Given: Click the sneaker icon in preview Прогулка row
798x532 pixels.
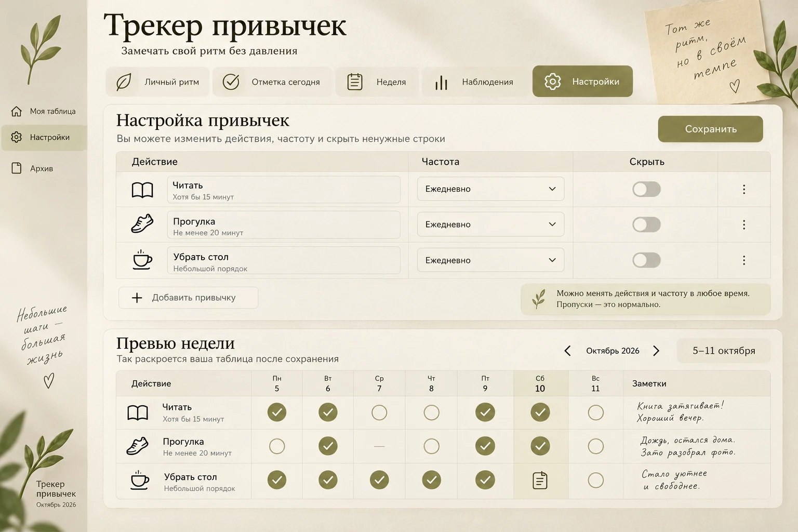Looking at the screenshot, I should [138, 446].
